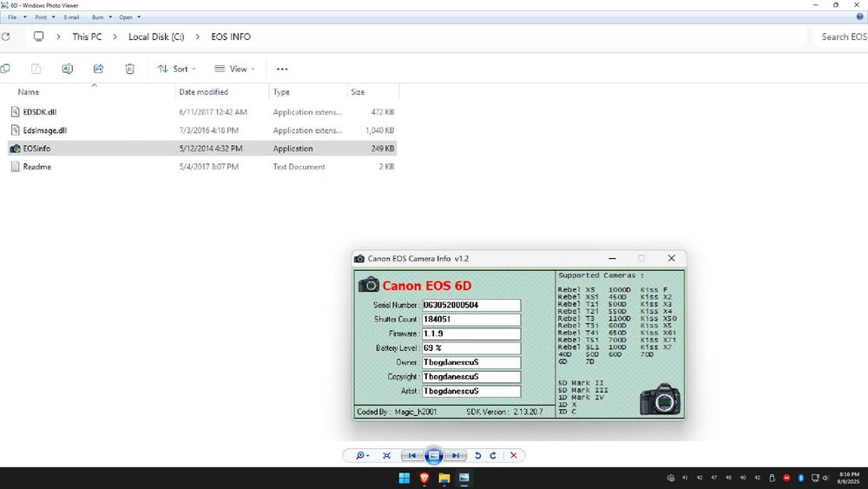Click the blue help icon
Image resolution: width=868 pixels, height=489 pixels.
click(x=859, y=17)
